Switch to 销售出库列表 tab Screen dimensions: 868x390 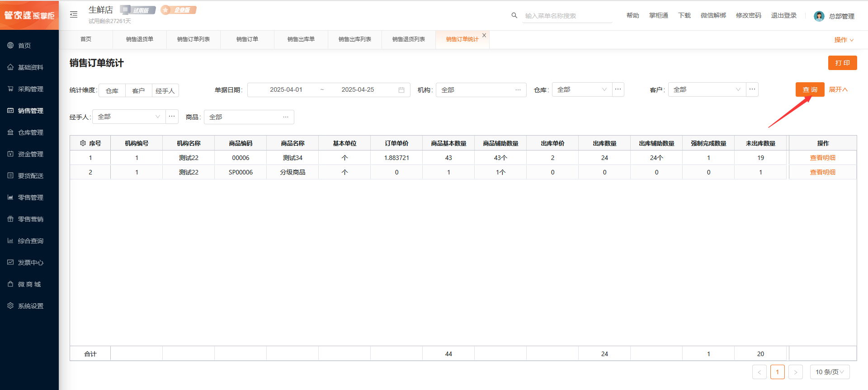pyautogui.click(x=355, y=39)
